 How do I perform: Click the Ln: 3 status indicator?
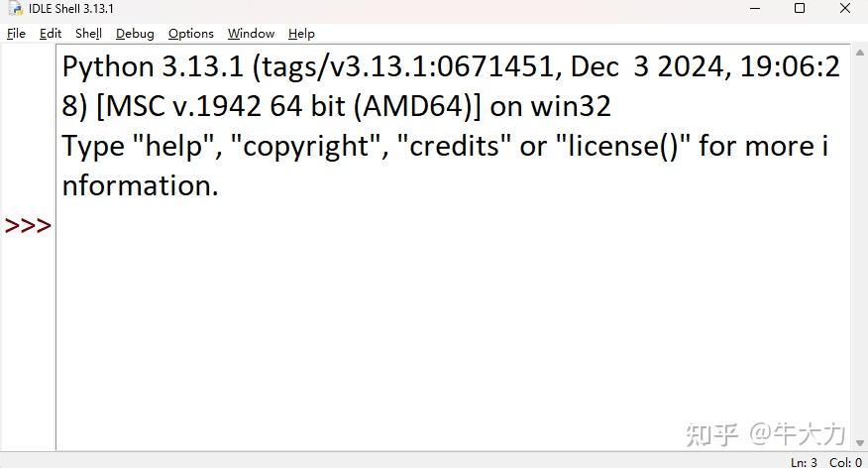[804, 462]
